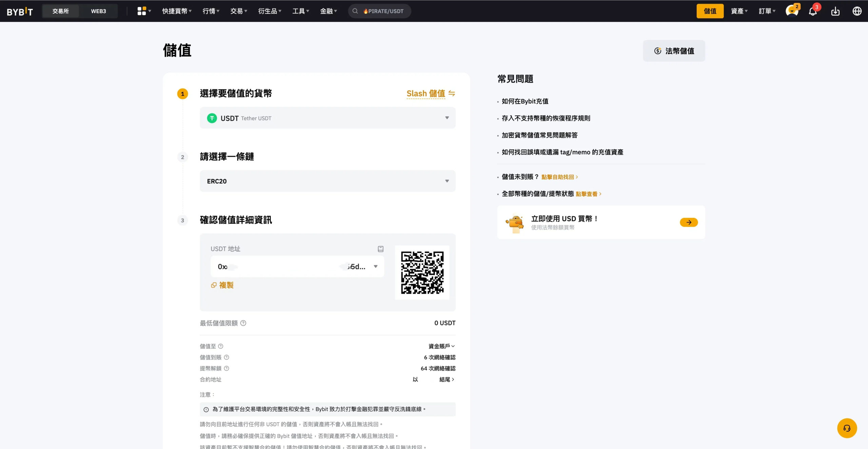Open FAQ 存入不支持幣種的恢復程序規則
Viewport: 868px width, 449px height.
click(x=546, y=118)
